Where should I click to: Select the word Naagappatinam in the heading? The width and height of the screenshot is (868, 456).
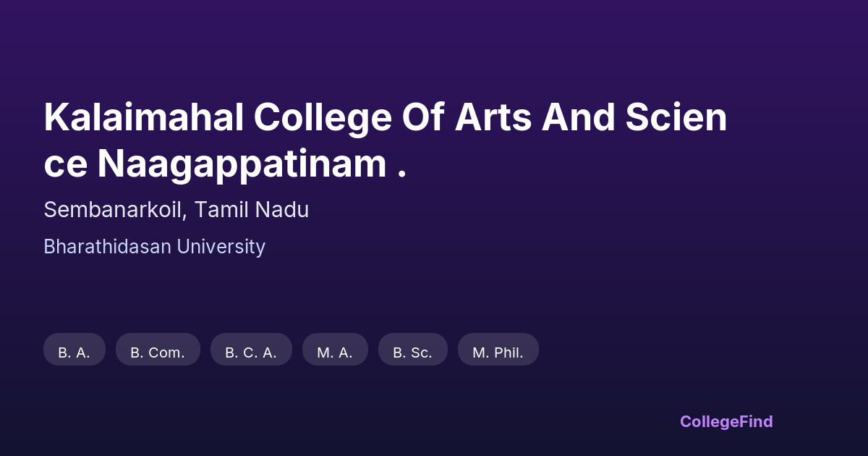point(242,164)
